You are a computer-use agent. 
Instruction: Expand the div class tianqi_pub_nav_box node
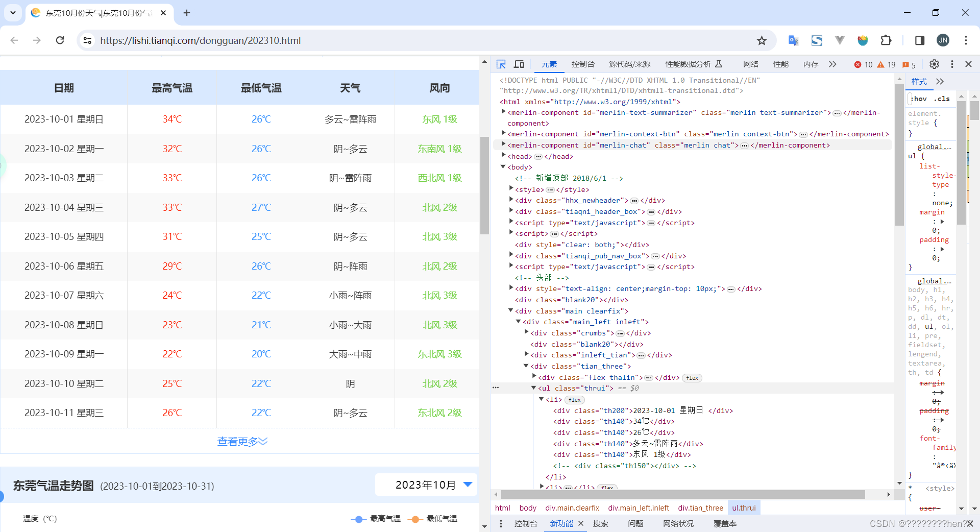coord(511,255)
